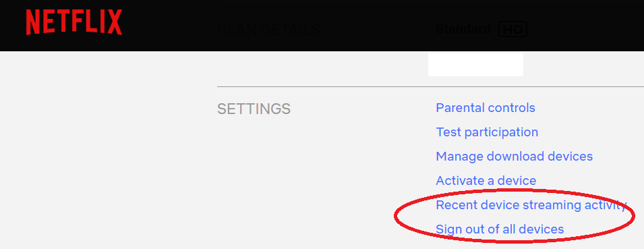Open the Test participation link
This screenshot has height=249, width=644.
pyautogui.click(x=487, y=132)
